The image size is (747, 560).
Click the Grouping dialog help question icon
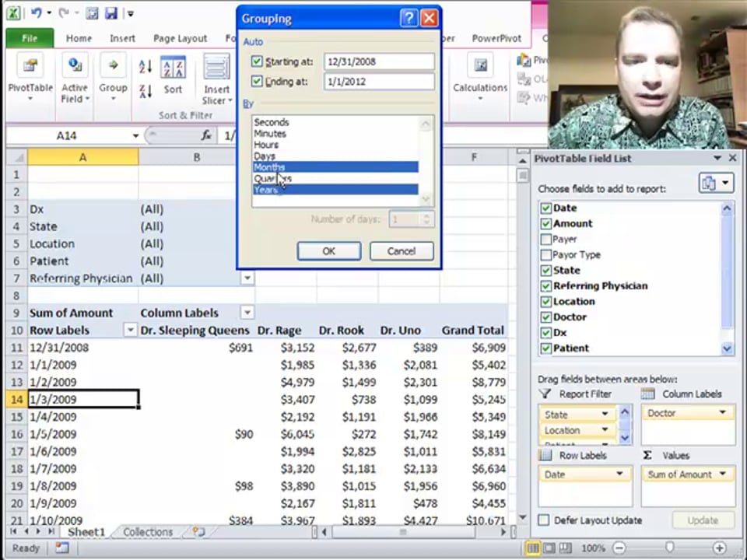click(409, 18)
